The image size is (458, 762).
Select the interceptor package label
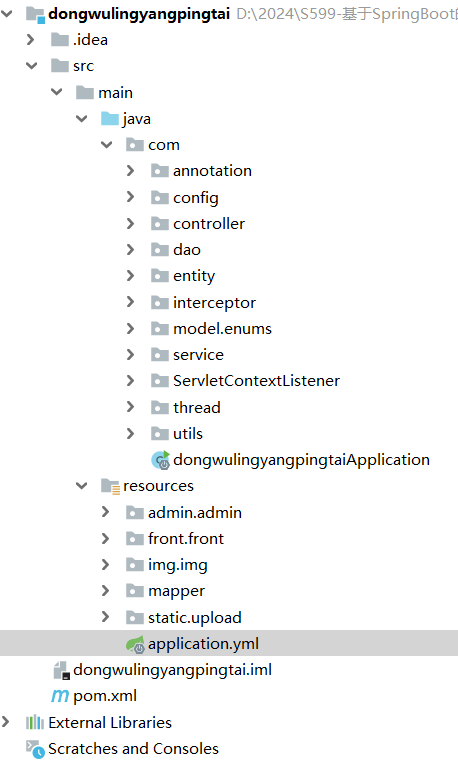[x=214, y=303]
